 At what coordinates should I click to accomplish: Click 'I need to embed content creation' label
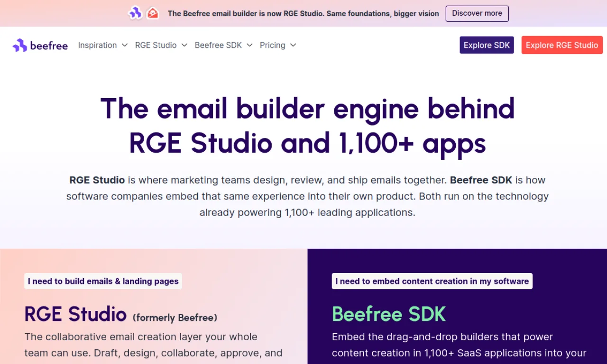[432, 281]
